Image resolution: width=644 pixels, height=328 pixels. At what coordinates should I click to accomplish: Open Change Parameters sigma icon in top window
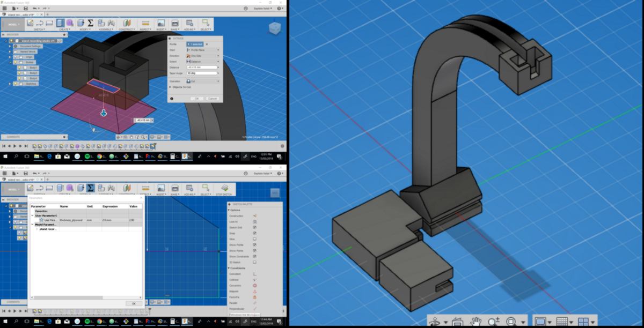click(x=90, y=23)
